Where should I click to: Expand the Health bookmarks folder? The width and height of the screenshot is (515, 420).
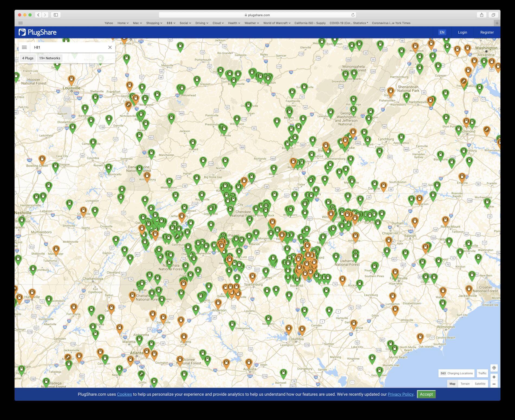[234, 23]
